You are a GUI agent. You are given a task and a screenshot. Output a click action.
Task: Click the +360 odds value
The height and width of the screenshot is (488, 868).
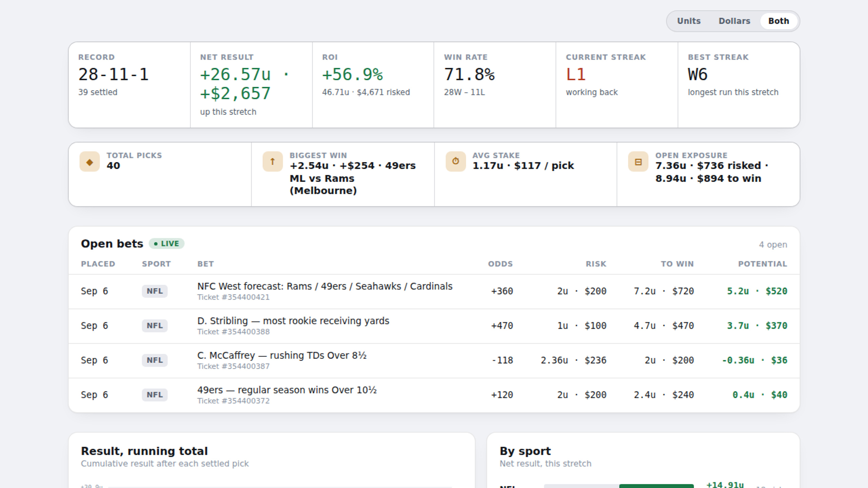click(x=502, y=291)
